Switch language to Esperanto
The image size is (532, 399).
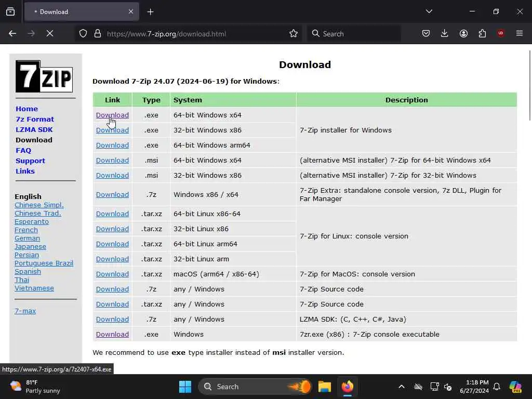pos(32,221)
